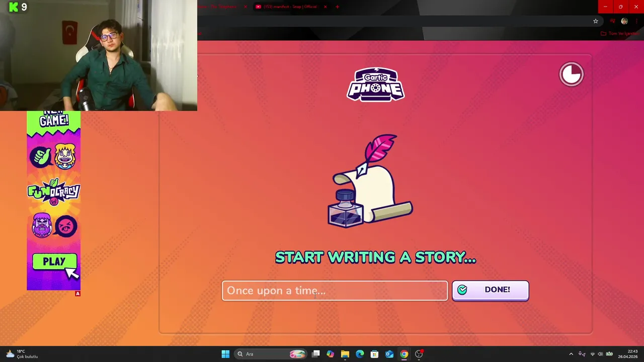
Task: Click the Chrome icon on the taskbar
Action: click(x=404, y=354)
